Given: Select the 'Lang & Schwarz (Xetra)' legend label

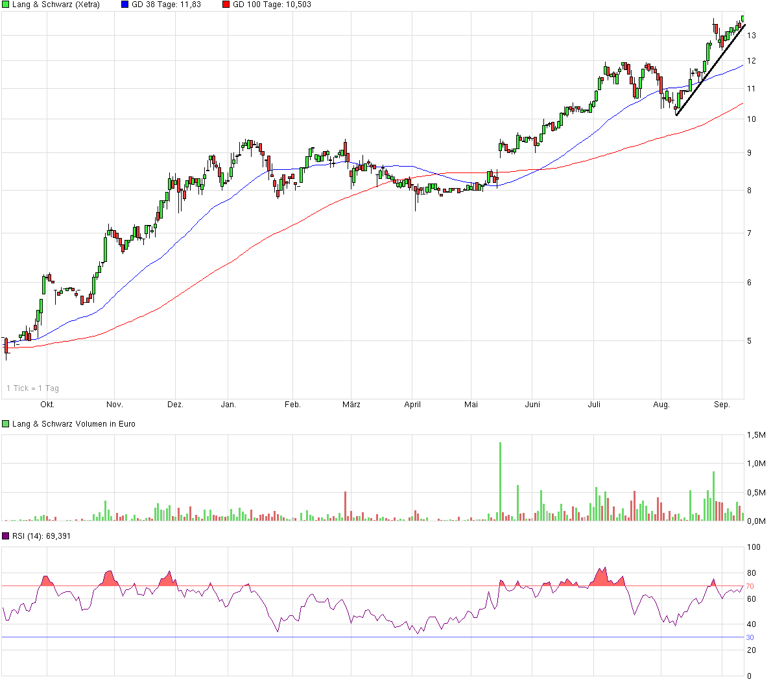Looking at the screenshot, I should (56, 5).
